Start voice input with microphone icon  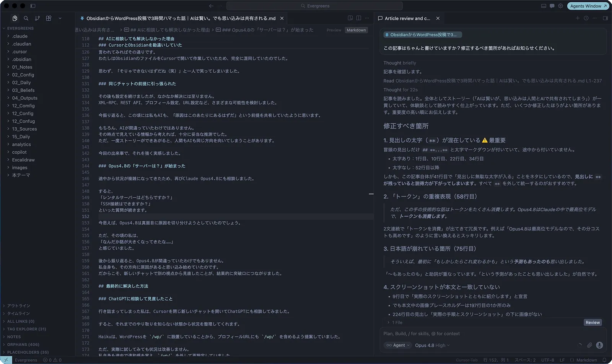[x=599, y=345]
